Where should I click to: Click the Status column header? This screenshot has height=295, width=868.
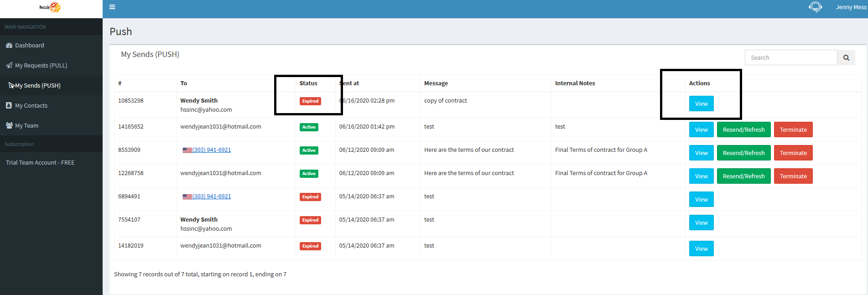click(308, 83)
